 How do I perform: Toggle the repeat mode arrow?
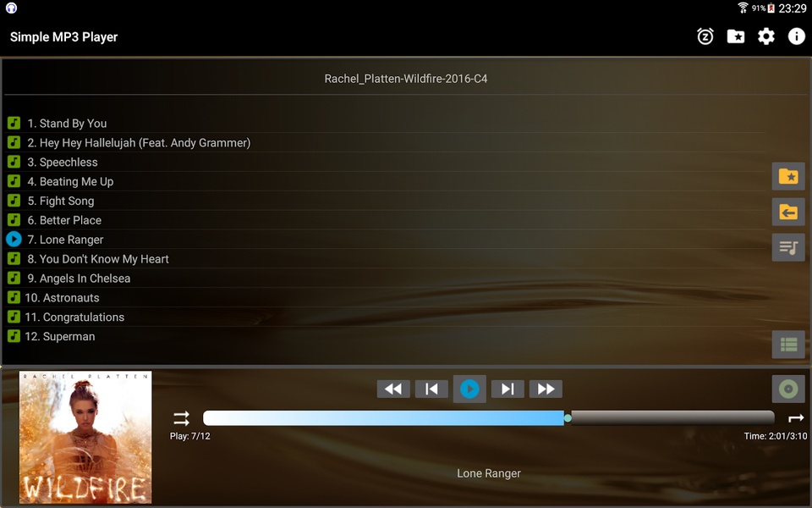[796, 417]
